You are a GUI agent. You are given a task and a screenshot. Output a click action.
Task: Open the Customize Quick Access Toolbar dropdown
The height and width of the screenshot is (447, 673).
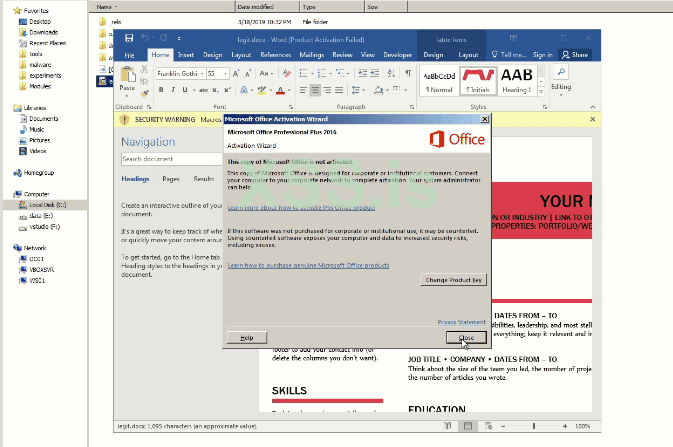click(179, 38)
